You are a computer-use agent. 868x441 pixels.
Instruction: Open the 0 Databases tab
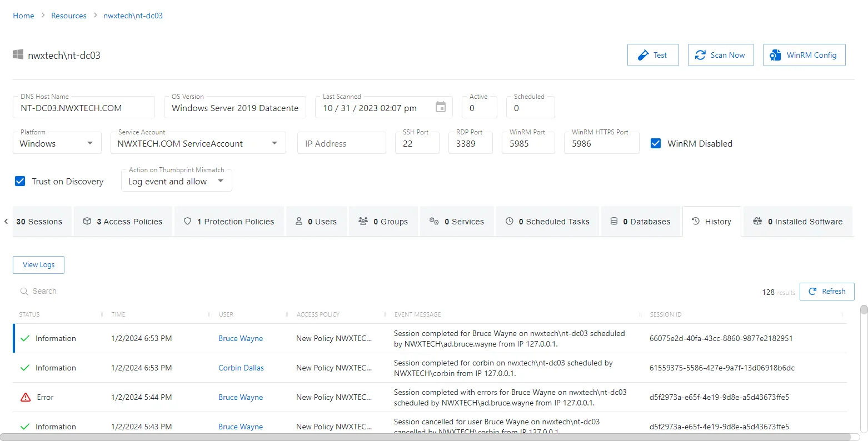click(x=641, y=222)
